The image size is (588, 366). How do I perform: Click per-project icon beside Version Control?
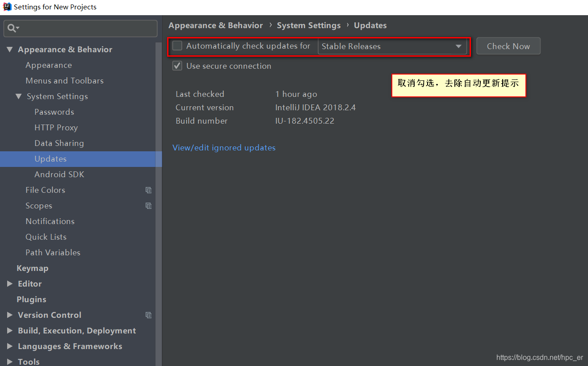148,315
